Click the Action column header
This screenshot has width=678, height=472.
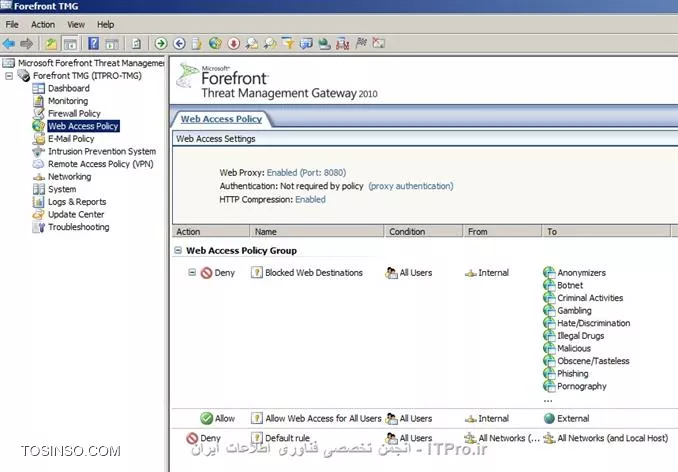click(211, 232)
